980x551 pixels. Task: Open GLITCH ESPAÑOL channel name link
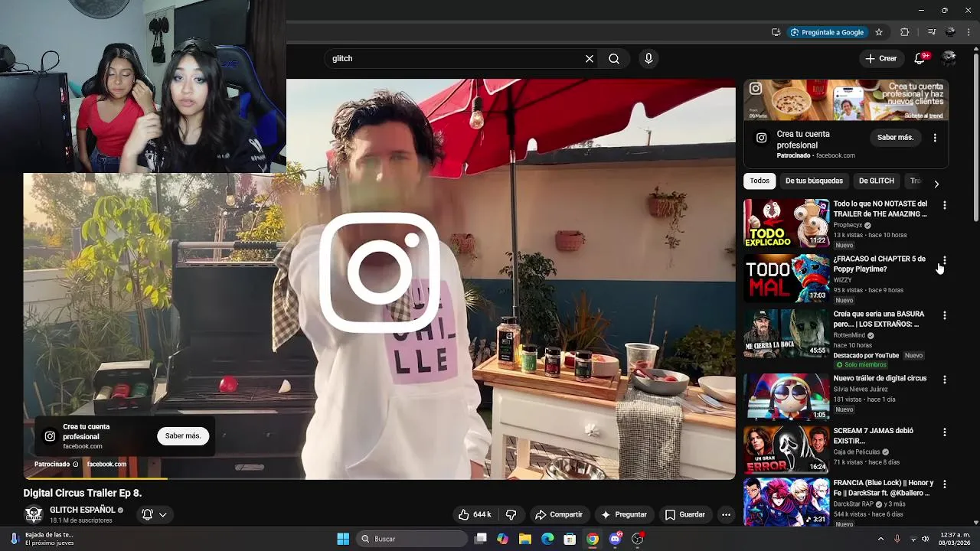83,510
